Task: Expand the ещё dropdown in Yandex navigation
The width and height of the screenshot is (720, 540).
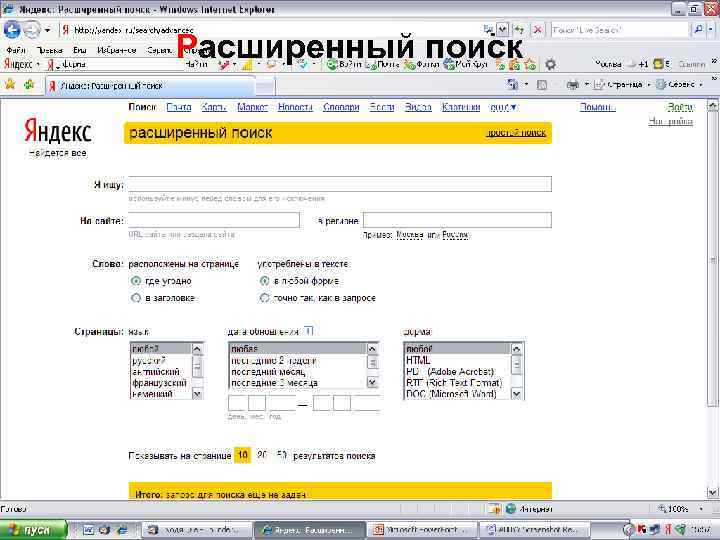Action: [503, 107]
